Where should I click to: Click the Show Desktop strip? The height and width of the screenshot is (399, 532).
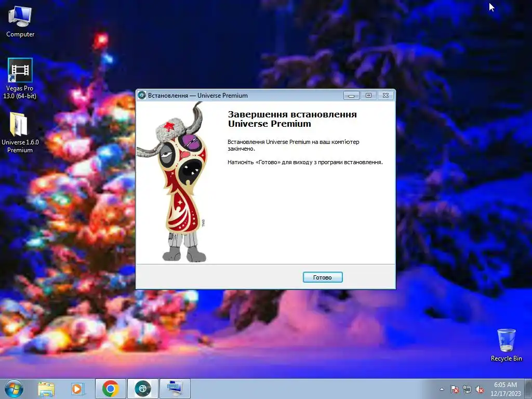528,389
